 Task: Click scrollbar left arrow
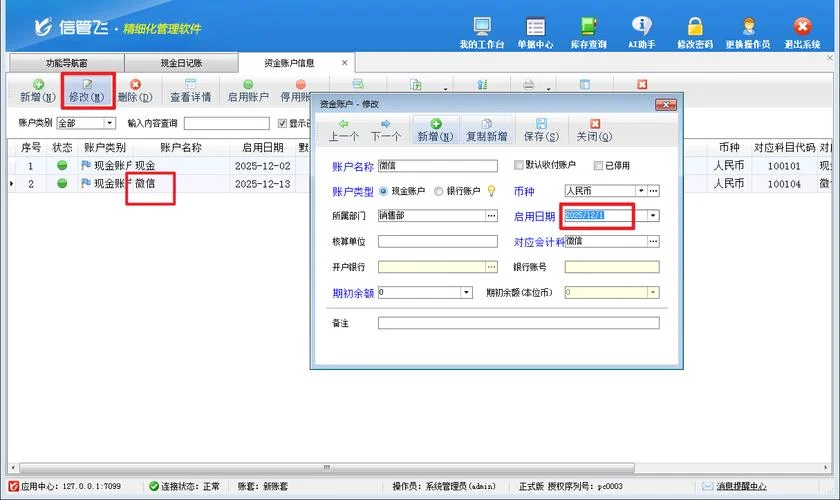[13, 468]
